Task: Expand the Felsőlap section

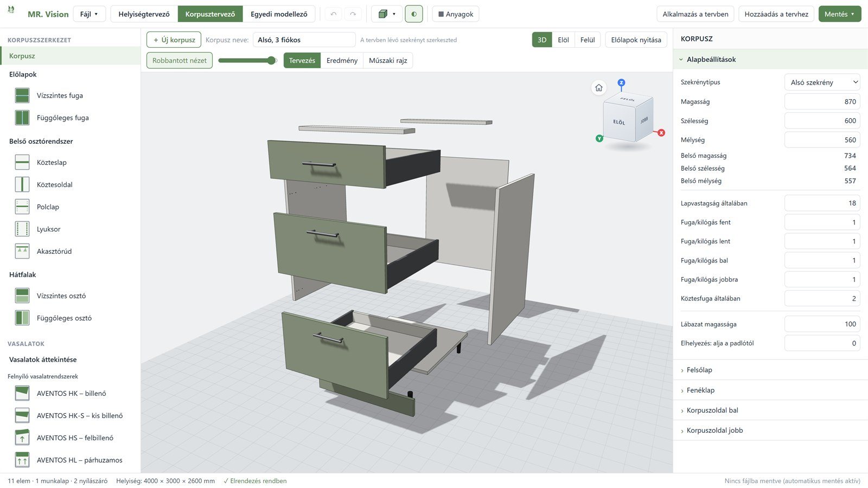Action: tap(770, 370)
